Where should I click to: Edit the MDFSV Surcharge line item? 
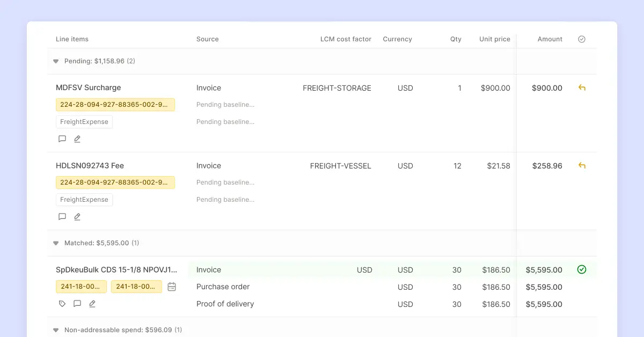click(77, 139)
